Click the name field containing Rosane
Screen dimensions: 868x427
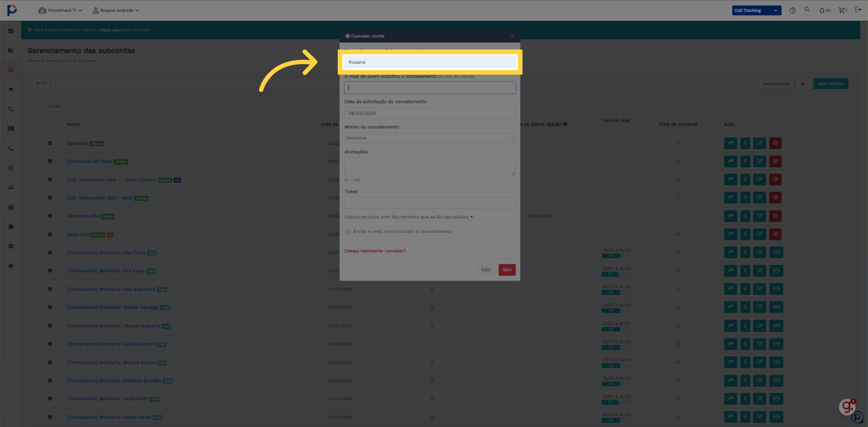pos(429,62)
